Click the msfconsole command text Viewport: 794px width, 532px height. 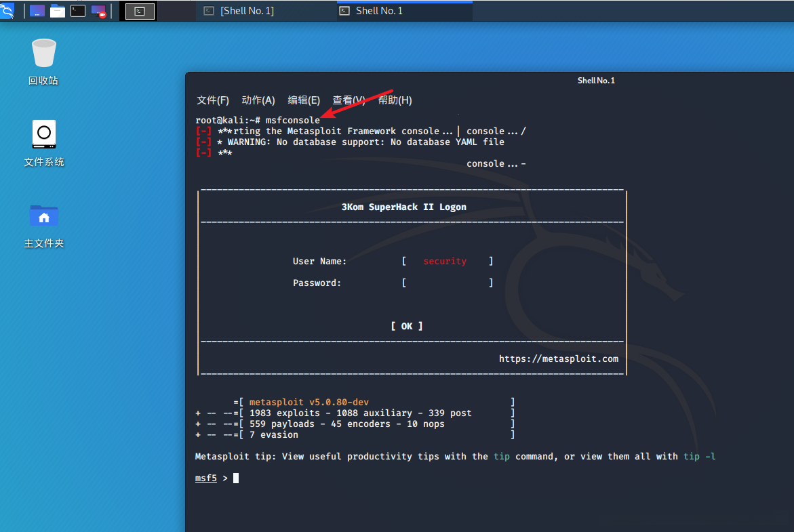[292, 121]
